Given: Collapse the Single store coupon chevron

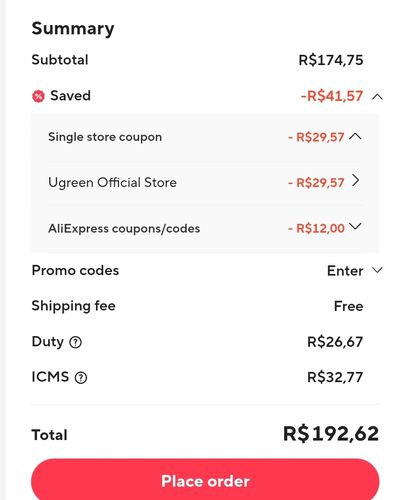Looking at the screenshot, I should [356, 136].
